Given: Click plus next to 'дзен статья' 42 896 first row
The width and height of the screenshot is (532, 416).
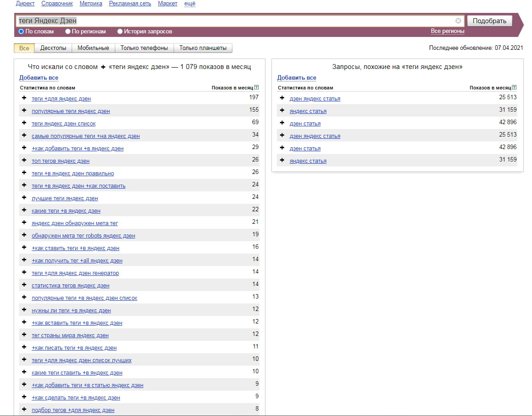Looking at the screenshot, I should (x=282, y=123).
